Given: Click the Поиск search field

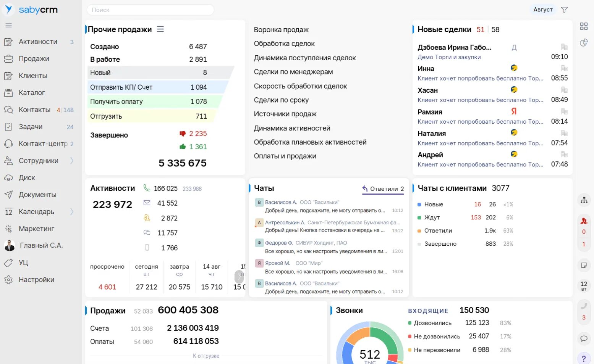Looking at the screenshot, I should (150, 10).
